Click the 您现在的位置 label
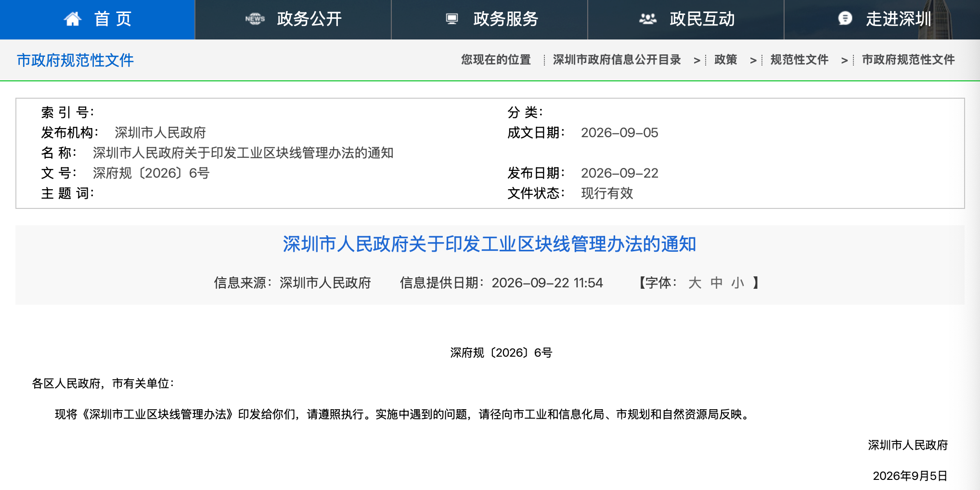Image resolution: width=980 pixels, height=490 pixels. coord(496,60)
